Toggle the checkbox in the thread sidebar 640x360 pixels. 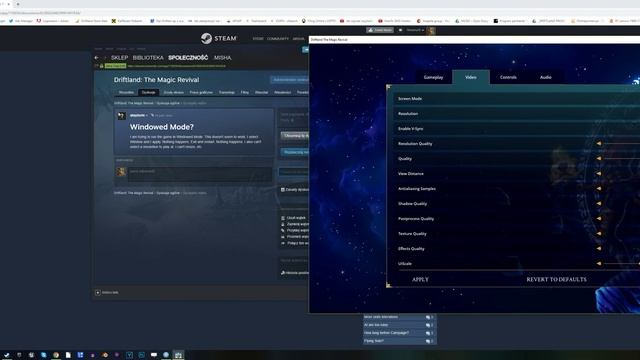tap(282, 190)
